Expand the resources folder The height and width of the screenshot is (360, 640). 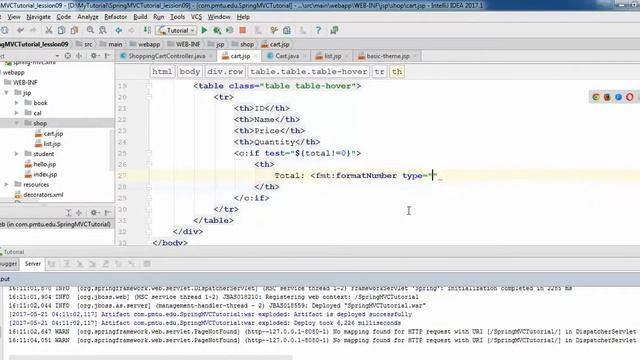point(7,184)
